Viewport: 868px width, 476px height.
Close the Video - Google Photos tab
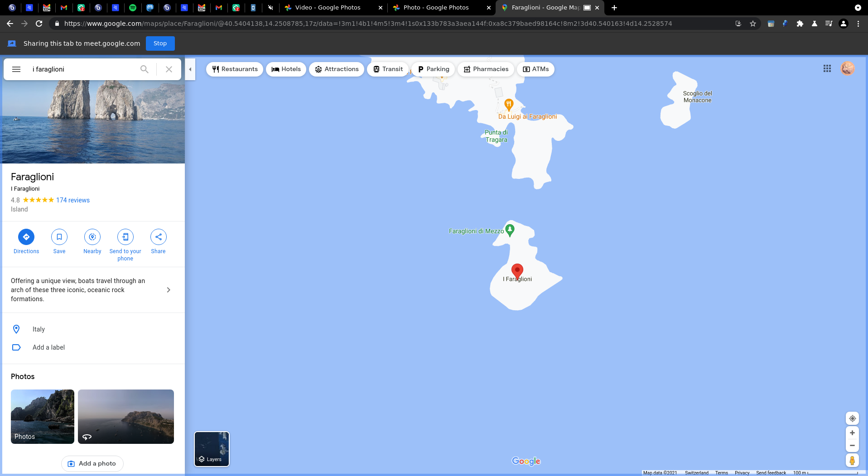(x=380, y=8)
